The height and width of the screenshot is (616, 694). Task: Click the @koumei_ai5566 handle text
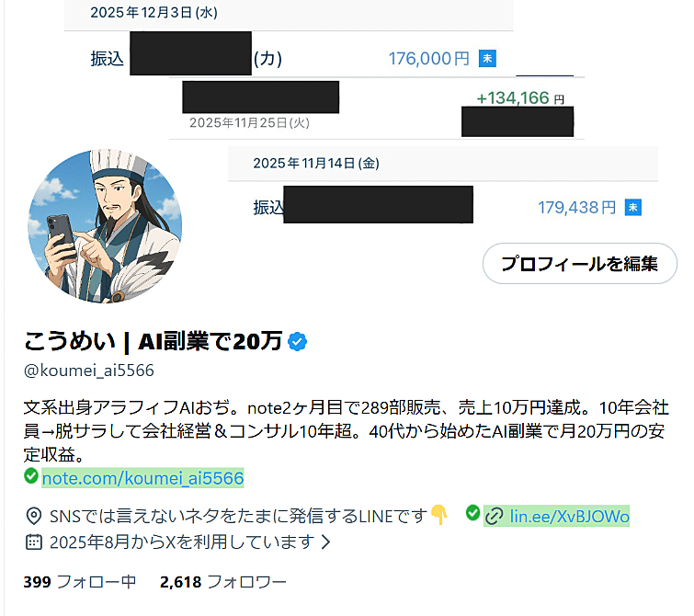tap(89, 371)
